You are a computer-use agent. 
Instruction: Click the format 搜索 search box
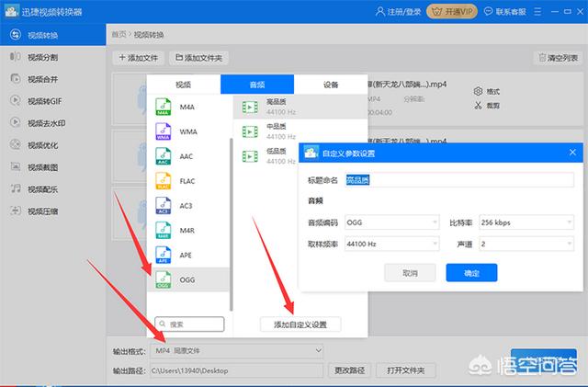click(190, 324)
